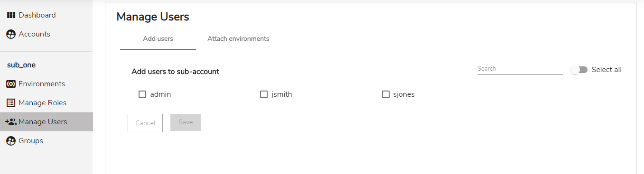Click the Manage Users add-person icon
The height and width of the screenshot is (174, 644).
[x=11, y=122]
